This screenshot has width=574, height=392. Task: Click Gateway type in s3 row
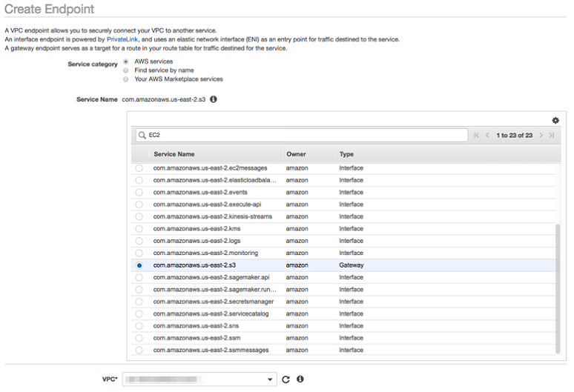(x=351, y=265)
